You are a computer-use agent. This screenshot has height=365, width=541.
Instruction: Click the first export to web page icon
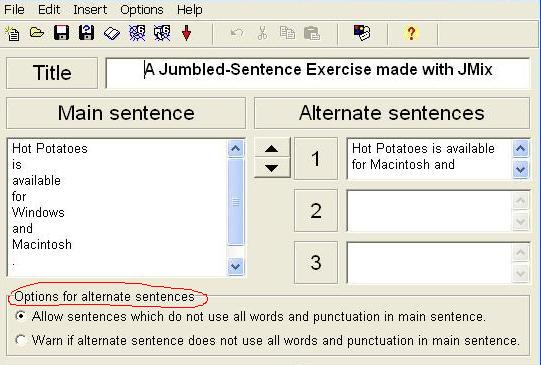pyautogui.click(x=137, y=33)
